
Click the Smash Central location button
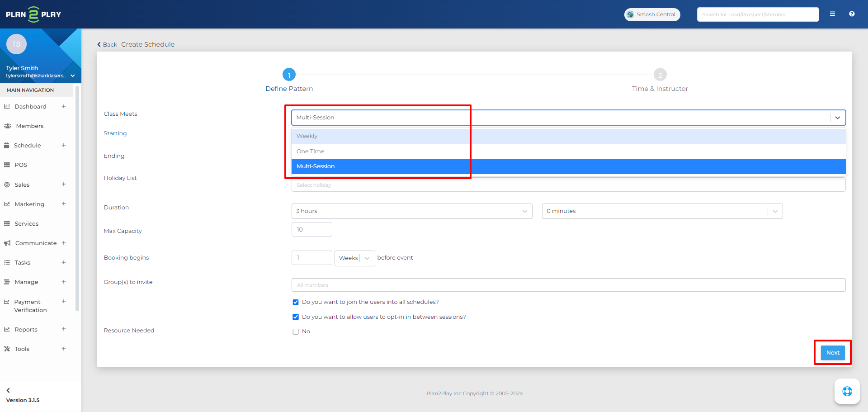click(x=652, y=14)
